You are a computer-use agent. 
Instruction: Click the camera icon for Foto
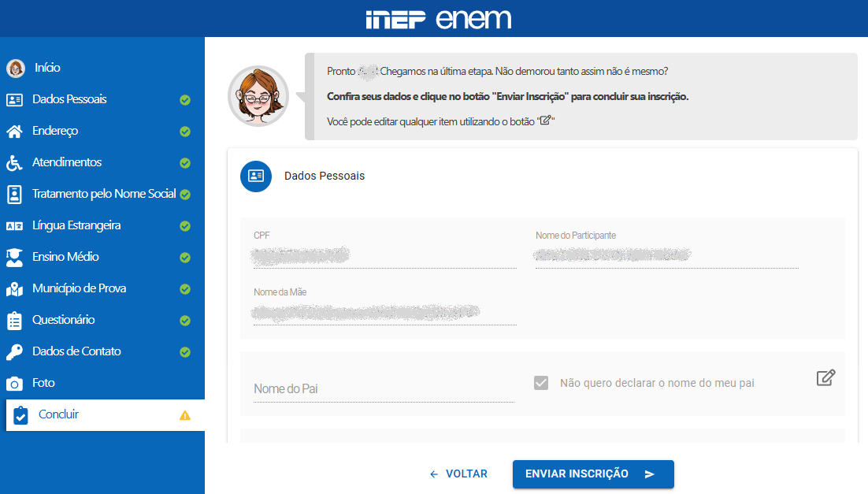click(14, 384)
